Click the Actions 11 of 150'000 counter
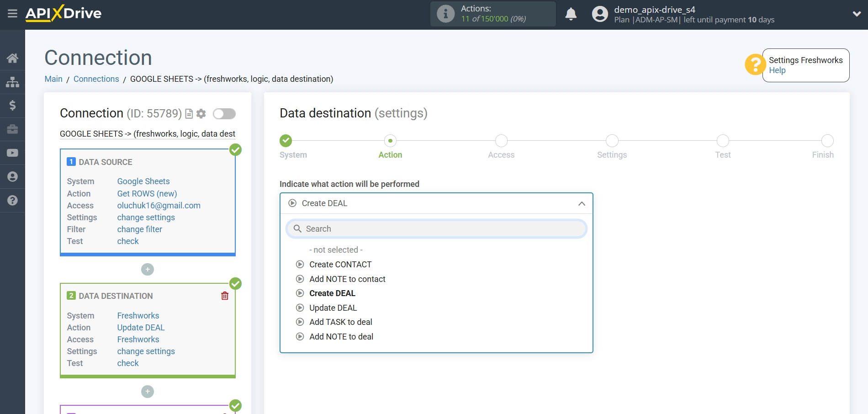868x414 pixels. [x=493, y=14]
